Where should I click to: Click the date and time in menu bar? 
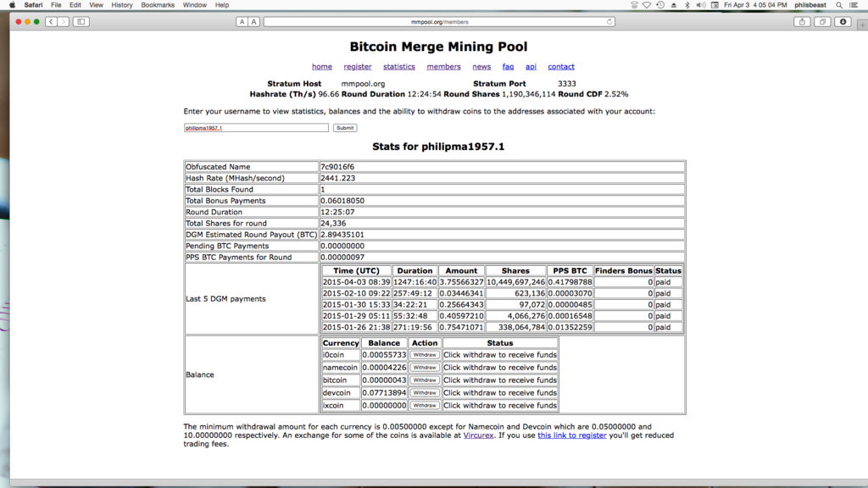click(755, 5)
